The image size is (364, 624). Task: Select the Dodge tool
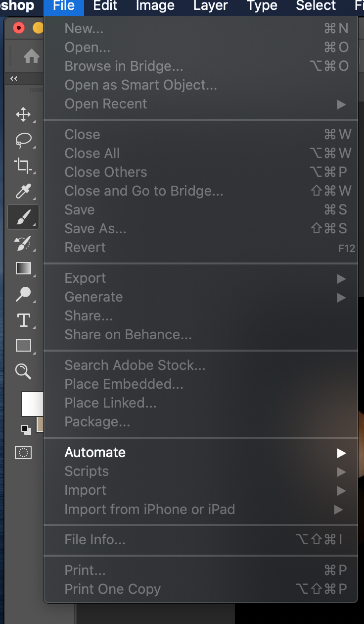point(23,294)
